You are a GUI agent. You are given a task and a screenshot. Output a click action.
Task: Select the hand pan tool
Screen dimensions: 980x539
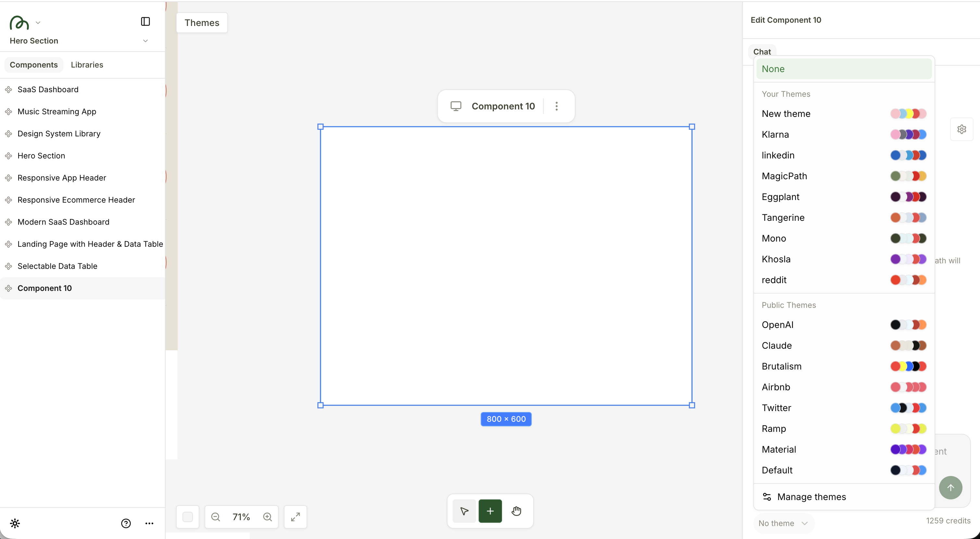pos(516,511)
